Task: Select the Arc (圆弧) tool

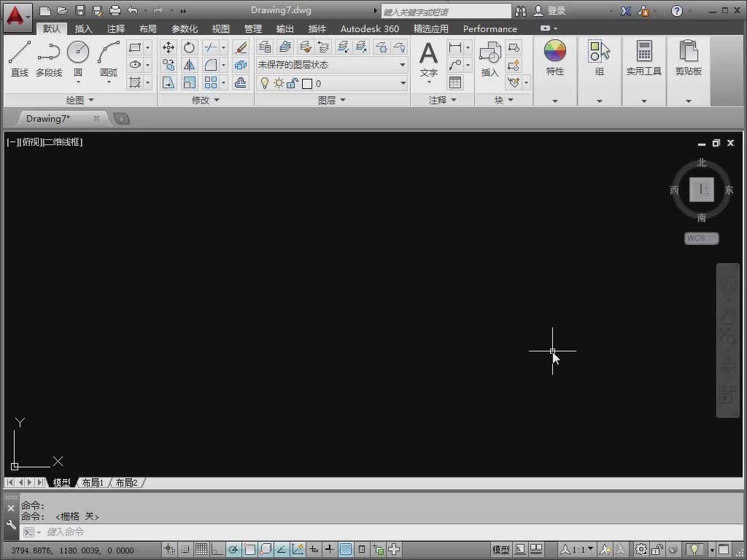Action: click(x=109, y=59)
